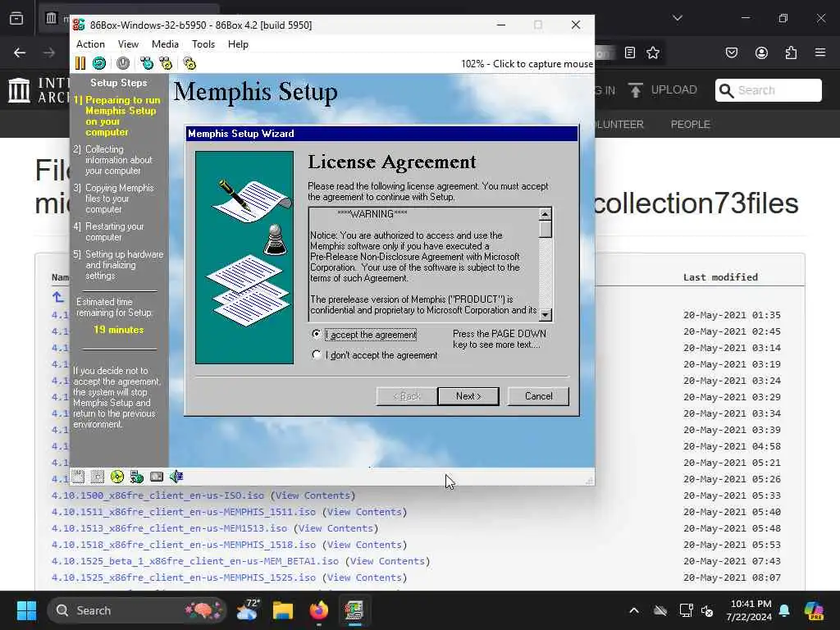This screenshot has height=630, width=840.
Task: Go to parent directory using up arrow icon
Action: pyautogui.click(x=58, y=297)
